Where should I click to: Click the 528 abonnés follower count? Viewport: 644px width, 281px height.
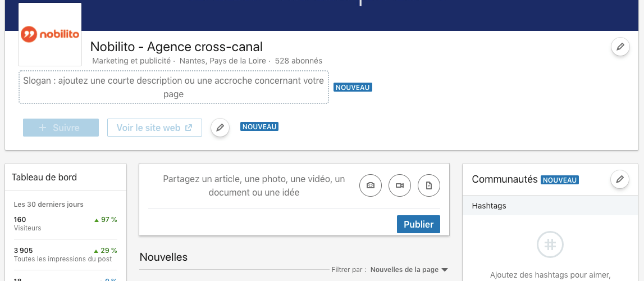(299, 61)
